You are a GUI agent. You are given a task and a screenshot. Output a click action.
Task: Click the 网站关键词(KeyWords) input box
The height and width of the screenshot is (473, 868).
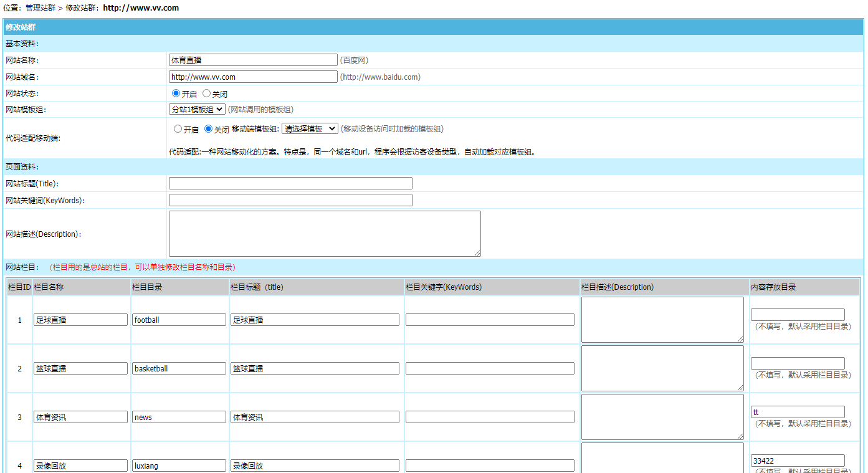pyautogui.click(x=290, y=199)
